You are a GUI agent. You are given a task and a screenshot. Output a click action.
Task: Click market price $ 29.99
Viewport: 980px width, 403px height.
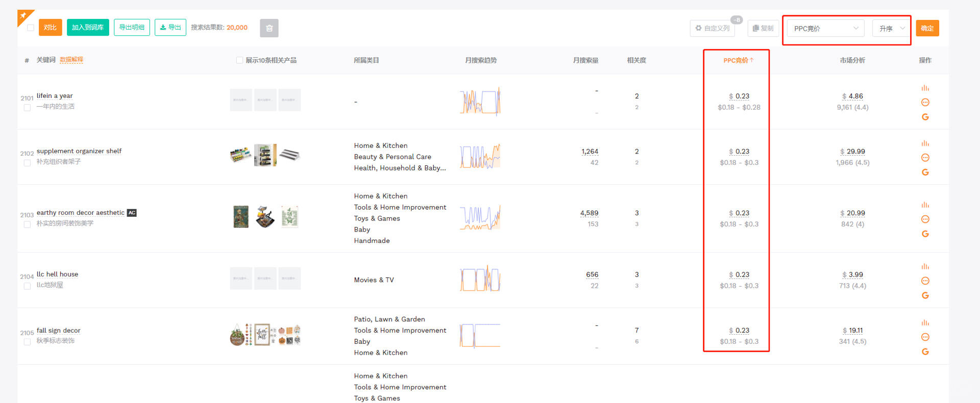tap(852, 152)
